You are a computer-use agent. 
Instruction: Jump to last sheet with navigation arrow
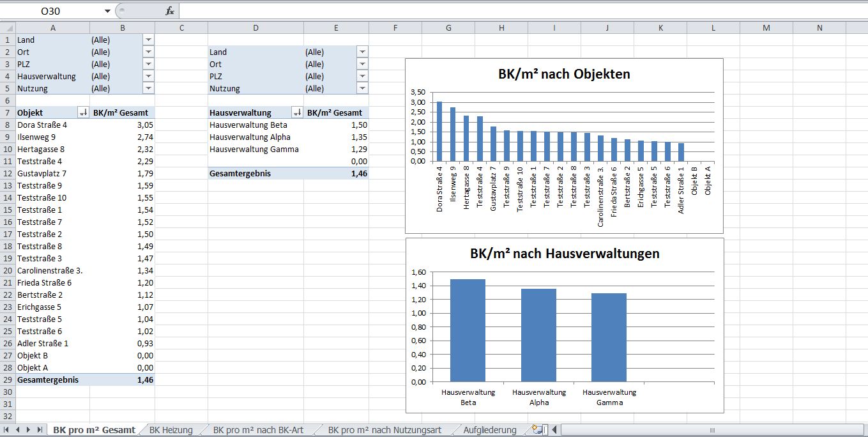40,430
